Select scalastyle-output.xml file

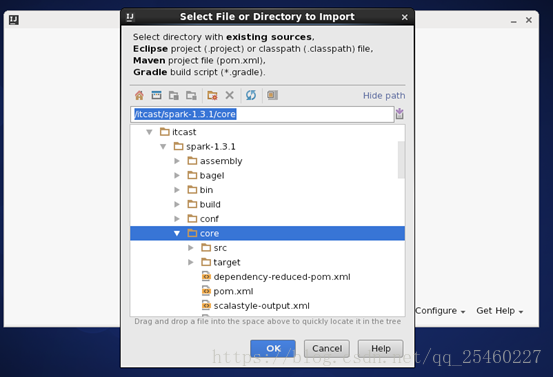pyautogui.click(x=267, y=306)
